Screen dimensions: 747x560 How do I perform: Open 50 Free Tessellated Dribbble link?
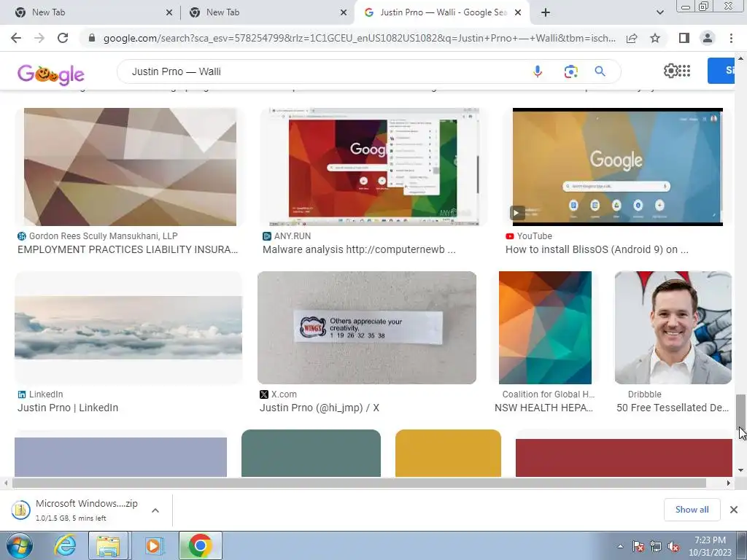pyautogui.click(x=673, y=408)
